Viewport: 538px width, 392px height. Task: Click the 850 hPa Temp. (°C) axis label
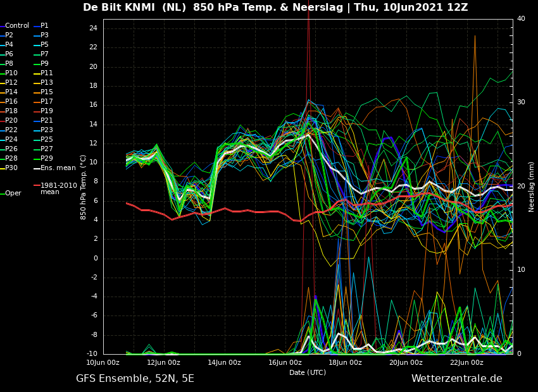click(84, 187)
